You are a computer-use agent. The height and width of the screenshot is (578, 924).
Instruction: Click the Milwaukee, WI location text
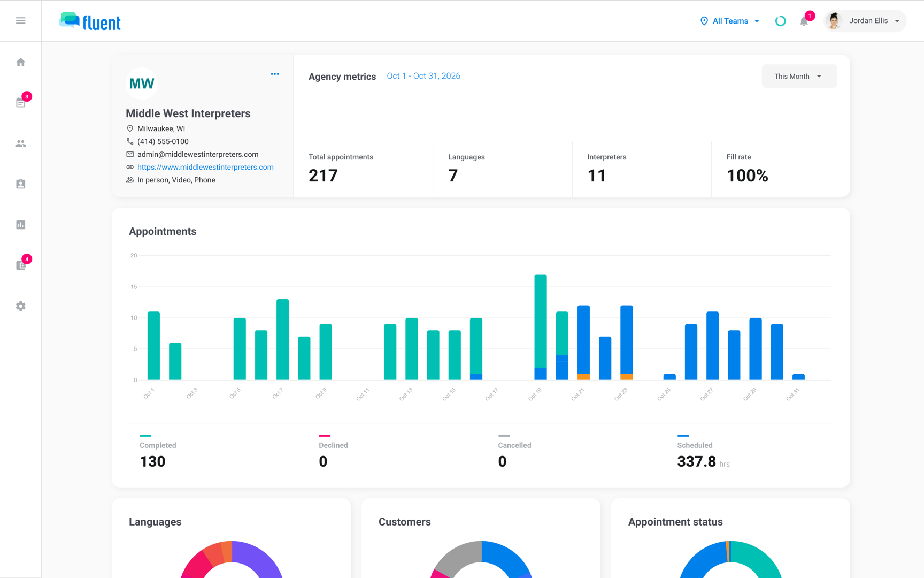click(x=161, y=128)
